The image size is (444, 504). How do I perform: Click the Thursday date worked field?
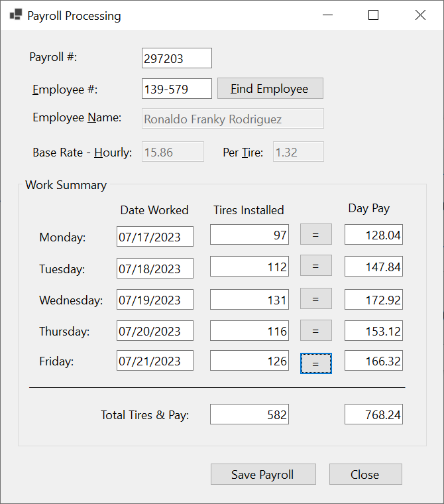pos(155,330)
